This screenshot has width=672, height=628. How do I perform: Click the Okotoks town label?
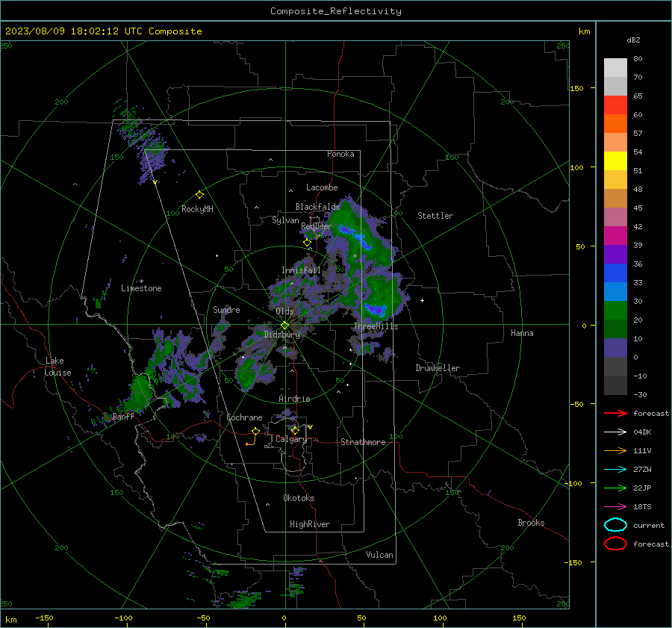(299, 498)
